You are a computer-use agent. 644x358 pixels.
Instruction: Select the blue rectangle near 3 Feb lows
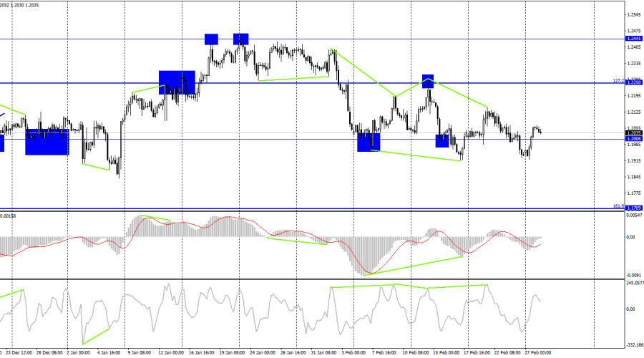click(x=369, y=142)
